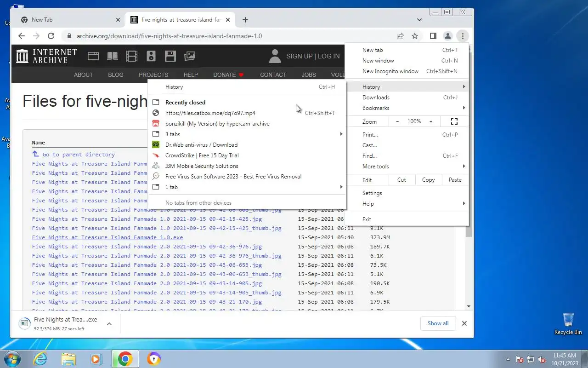Expand the Help submenu
Screen dimensions: 588x368
(407, 204)
